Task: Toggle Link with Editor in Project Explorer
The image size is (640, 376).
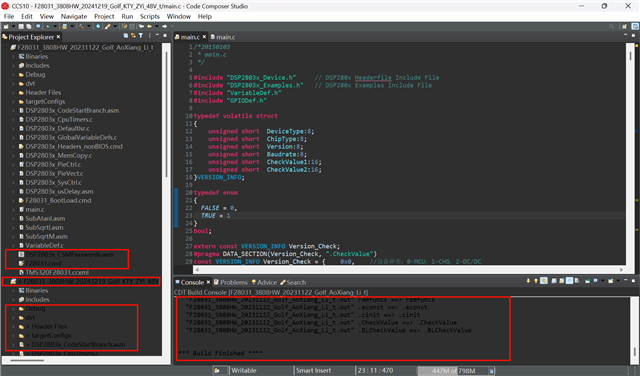Action: tap(133, 36)
